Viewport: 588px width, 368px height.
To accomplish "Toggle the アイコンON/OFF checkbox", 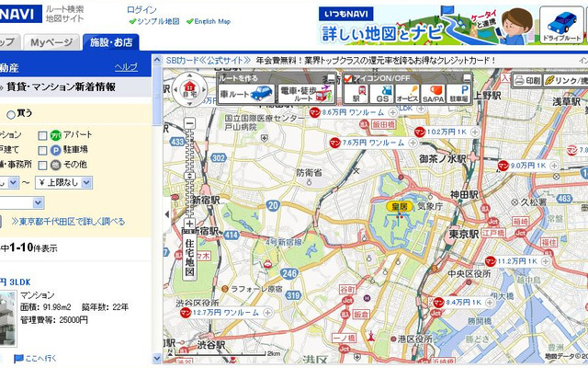I will [x=348, y=78].
